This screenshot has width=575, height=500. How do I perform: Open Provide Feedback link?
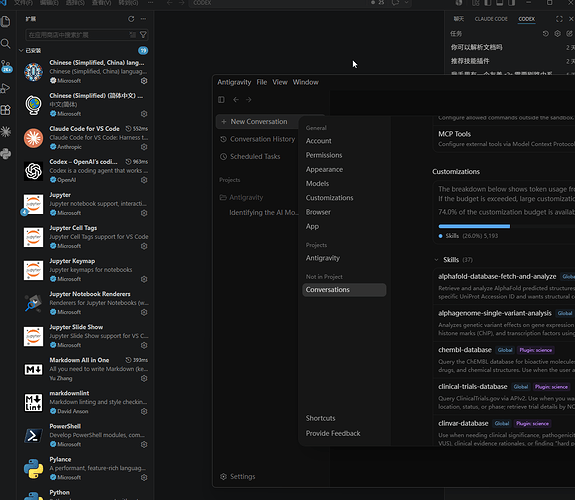click(333, 433)
